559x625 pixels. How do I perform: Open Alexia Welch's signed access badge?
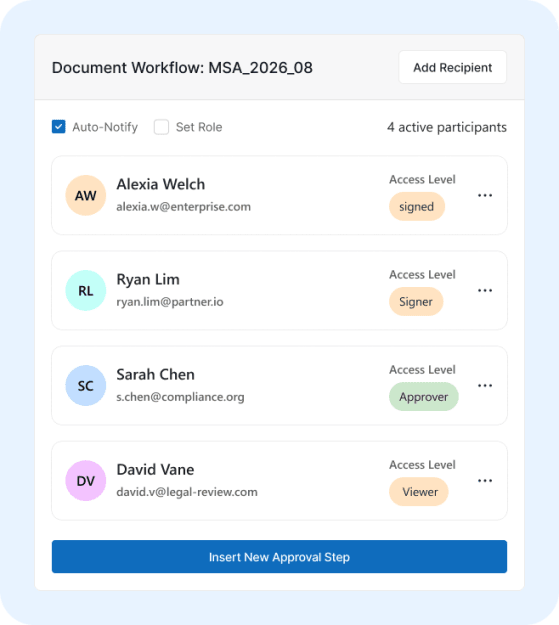pyautogui.click(x=417, y=206)
